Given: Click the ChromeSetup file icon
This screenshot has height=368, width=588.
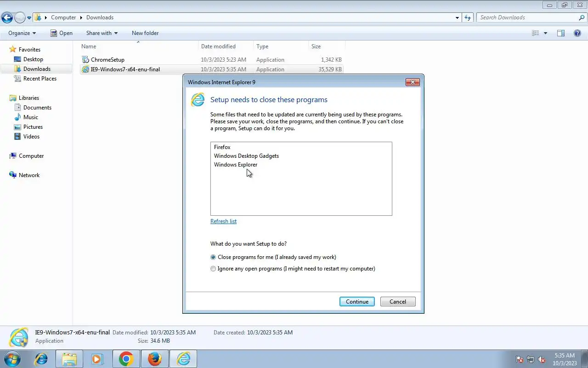Looking at the screenshot, I should [x=85, y=60].
